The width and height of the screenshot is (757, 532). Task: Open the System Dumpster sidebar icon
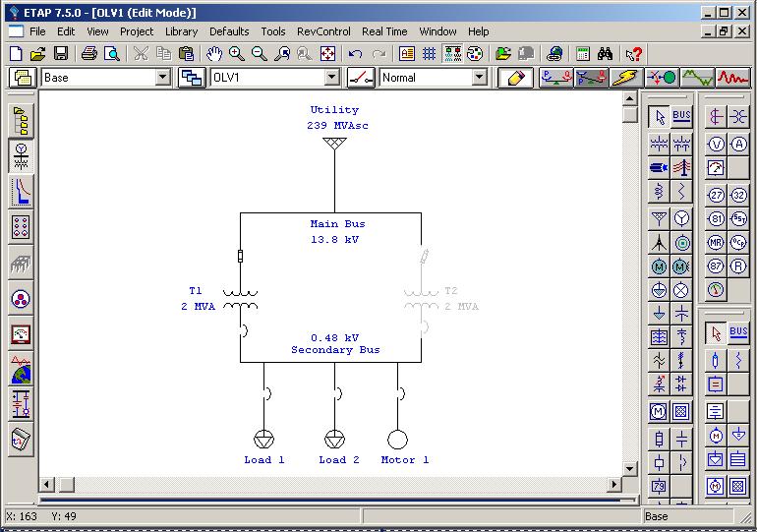click(21, 440)
